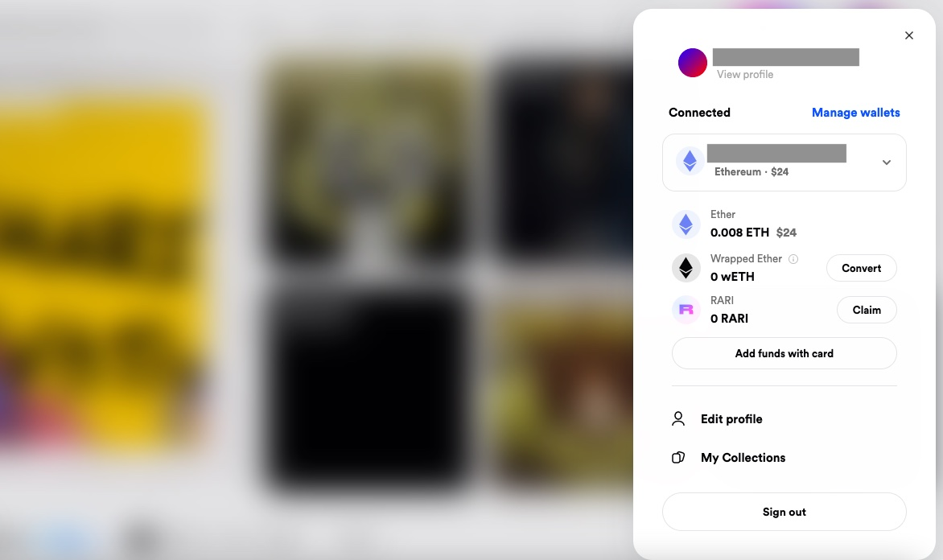Select Add funds with card

(x=784, y=354)
